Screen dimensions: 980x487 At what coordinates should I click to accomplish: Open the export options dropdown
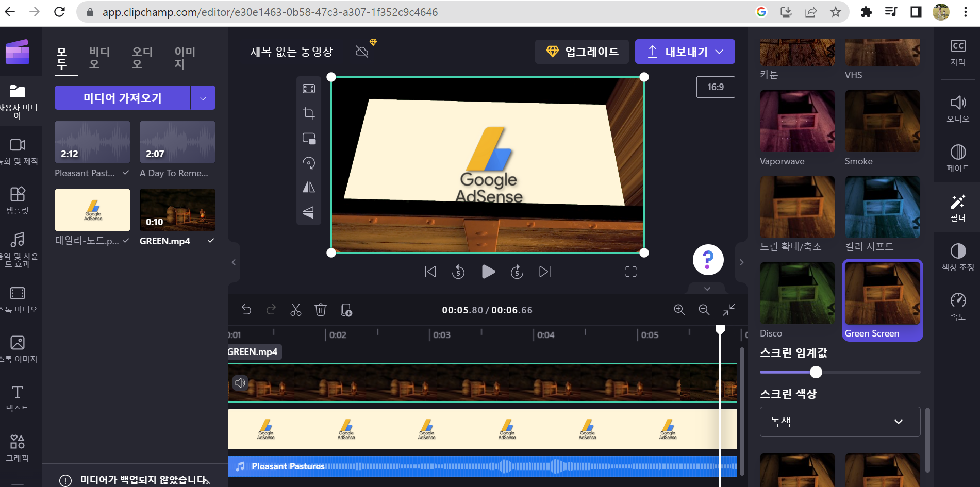[720, 52]
